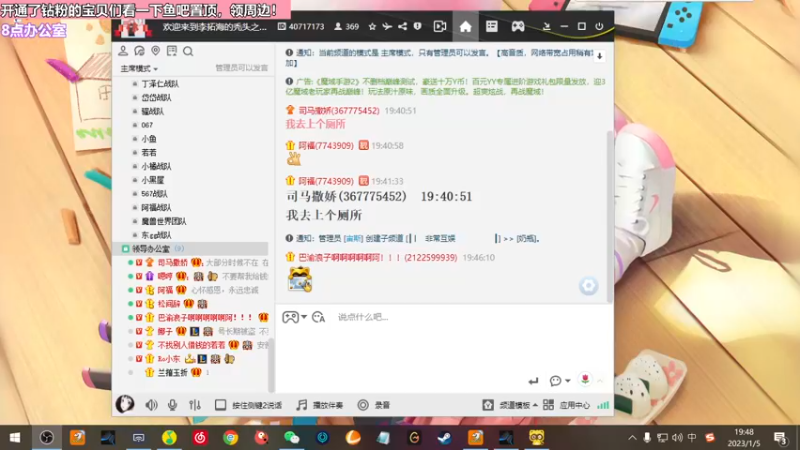Open the game controller menu beside chat input
The image size is (800, 450).
(x=294, y=317)
